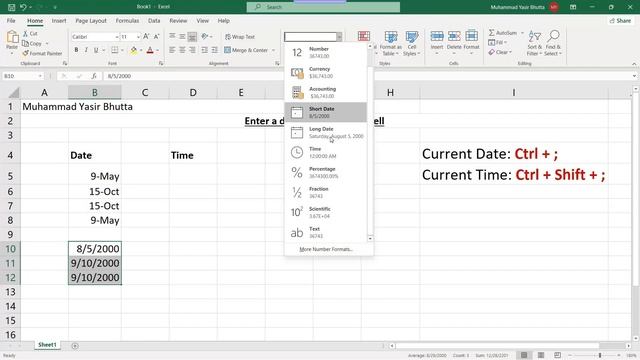Add a new sheet with plus icon

coord(75,346)
